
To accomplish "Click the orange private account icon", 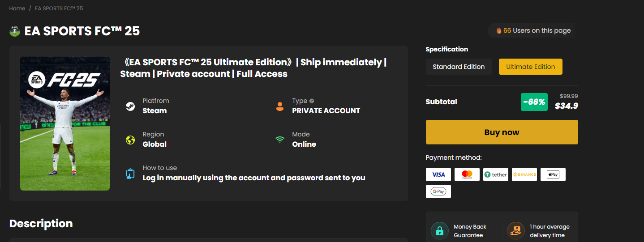I will 280,106.
